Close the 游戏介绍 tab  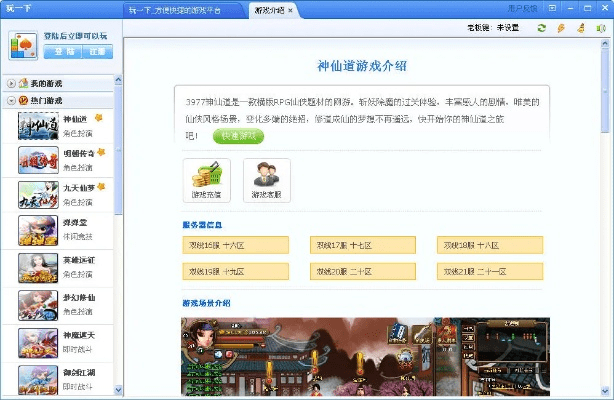click(290, 11)
